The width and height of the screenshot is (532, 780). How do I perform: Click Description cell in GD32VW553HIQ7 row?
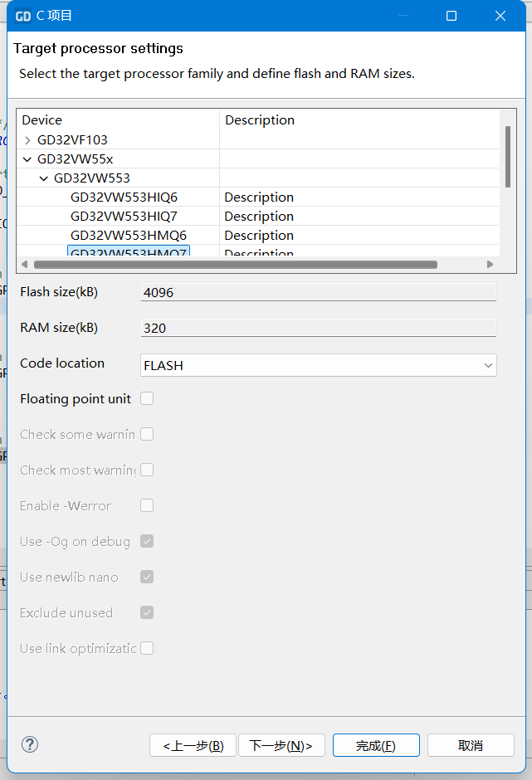click(x=259, y=216)
